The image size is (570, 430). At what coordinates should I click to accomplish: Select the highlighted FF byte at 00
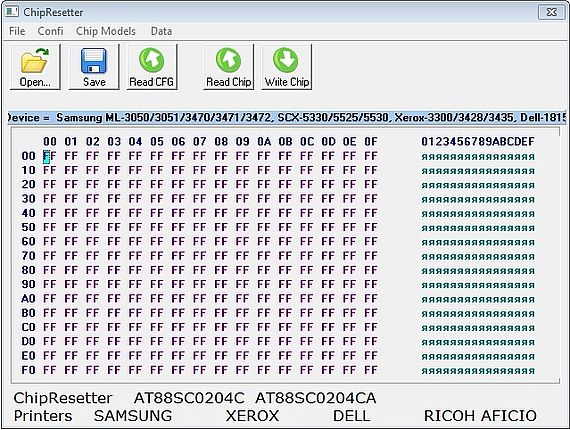49,156
